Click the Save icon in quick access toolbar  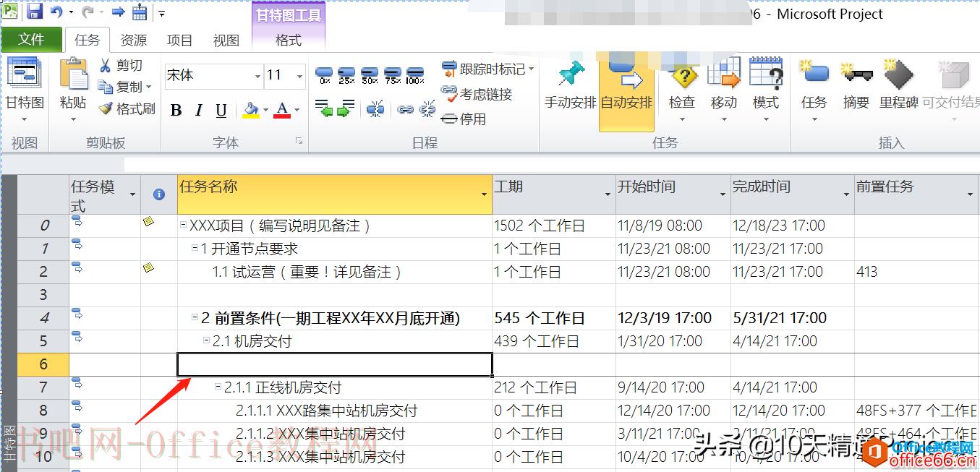(x=34, y=12)
